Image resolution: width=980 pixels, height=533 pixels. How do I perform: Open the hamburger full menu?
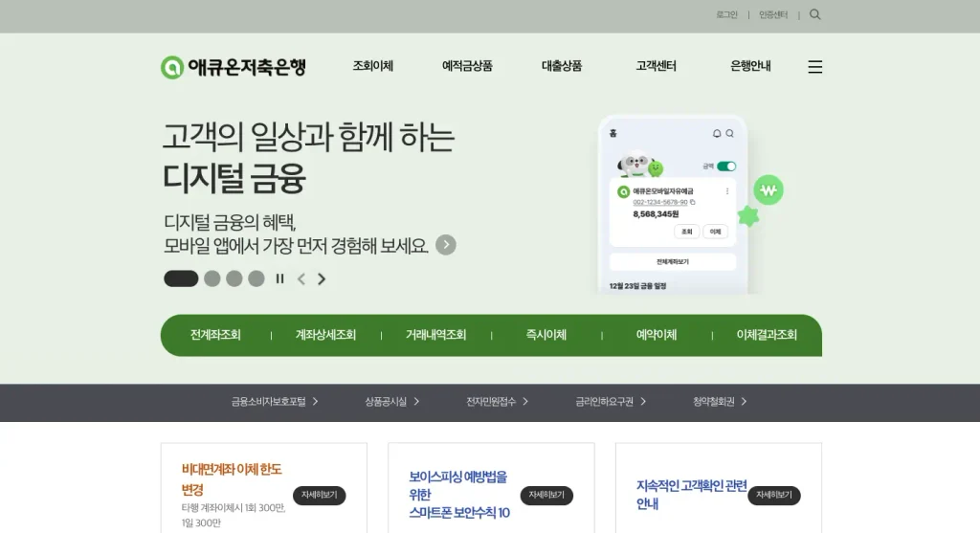pos(815,67)
